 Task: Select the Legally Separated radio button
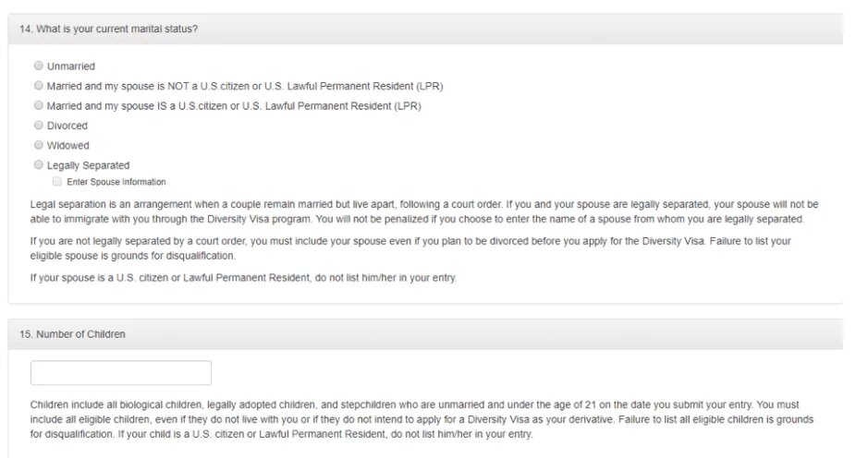click(38, 165)
